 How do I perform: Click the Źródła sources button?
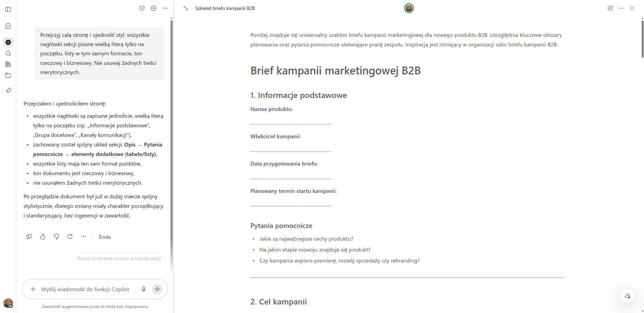click(105, 237)
